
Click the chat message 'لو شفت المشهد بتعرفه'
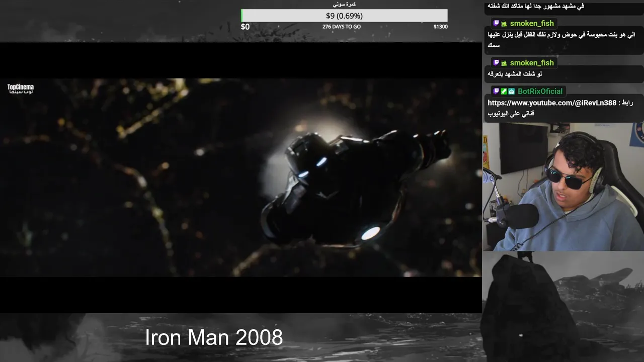514,74
